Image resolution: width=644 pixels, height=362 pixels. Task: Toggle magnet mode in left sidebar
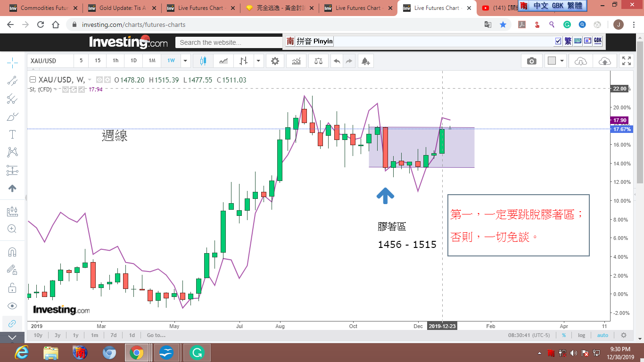(12, 252)
